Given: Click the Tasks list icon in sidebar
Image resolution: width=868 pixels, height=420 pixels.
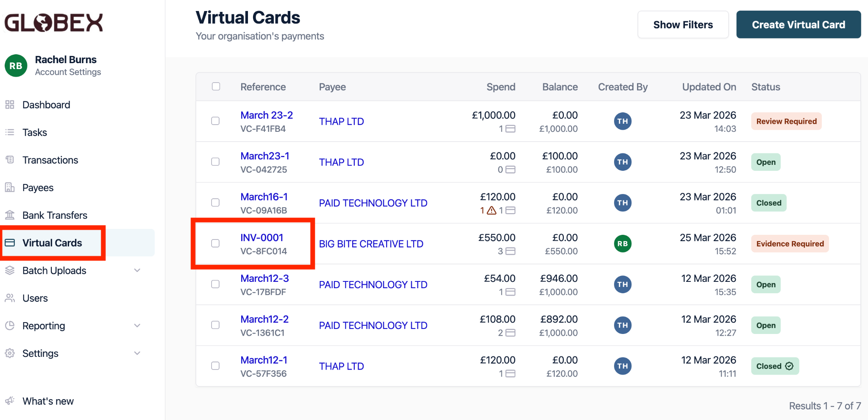Looking at the screenshot, I should [x=10, y=132].
